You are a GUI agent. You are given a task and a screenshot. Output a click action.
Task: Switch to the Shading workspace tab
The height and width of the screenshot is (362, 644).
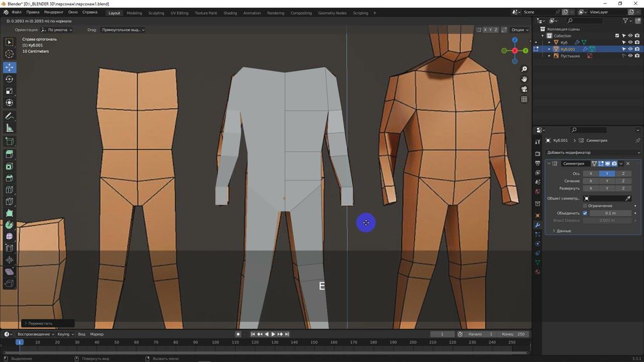pyautogui.click(x=230, y=13)
